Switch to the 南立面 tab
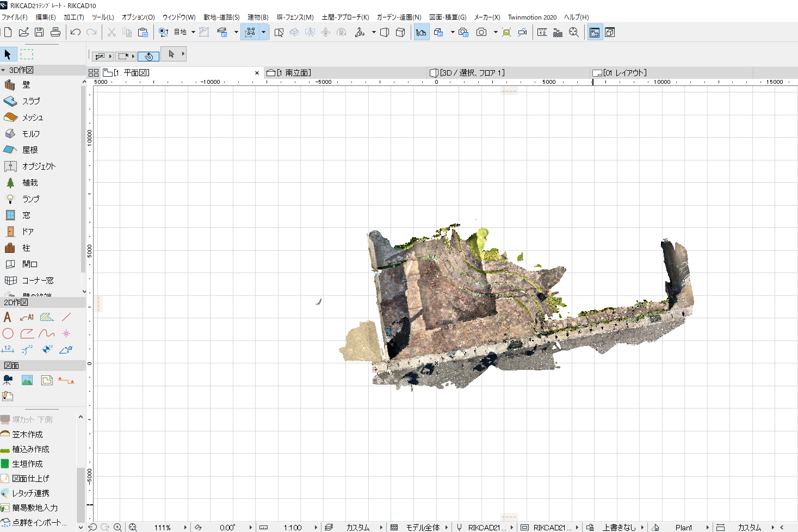The width and height of the screenshot is (798, 532). point(294,73)
